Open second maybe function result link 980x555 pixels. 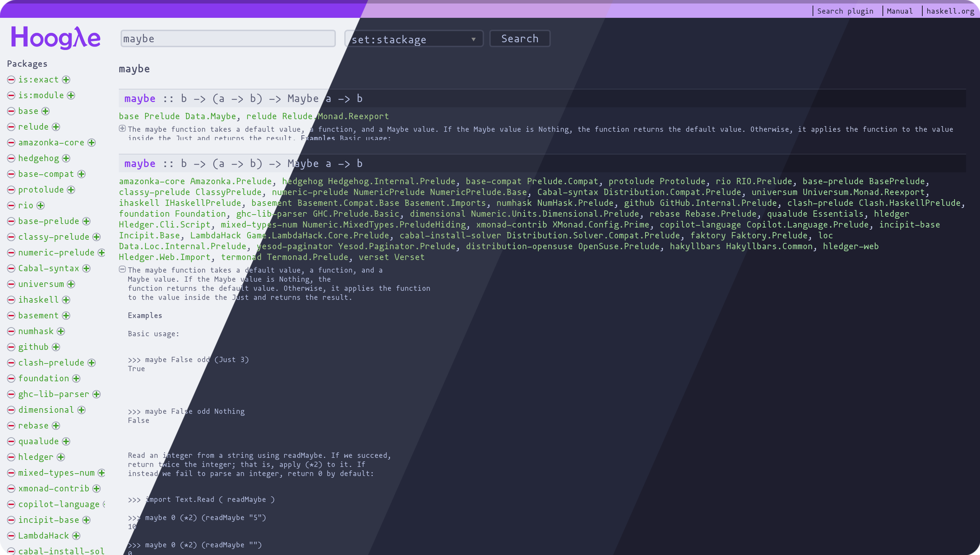pos(140,164)
